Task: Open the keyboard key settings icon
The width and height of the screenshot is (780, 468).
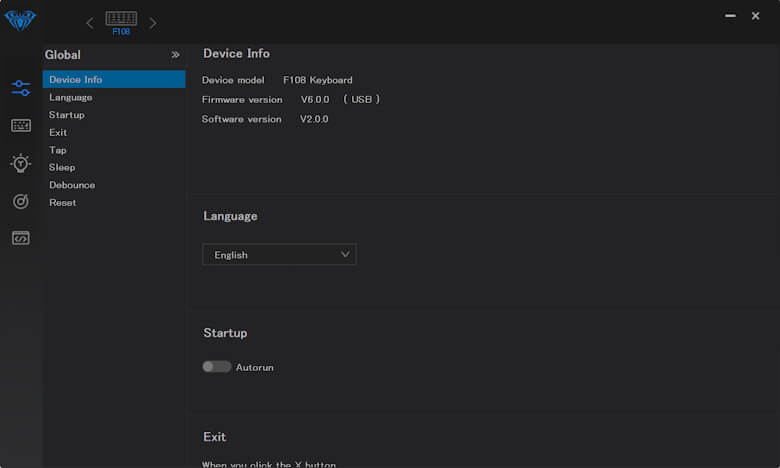Action: point(21,125)
